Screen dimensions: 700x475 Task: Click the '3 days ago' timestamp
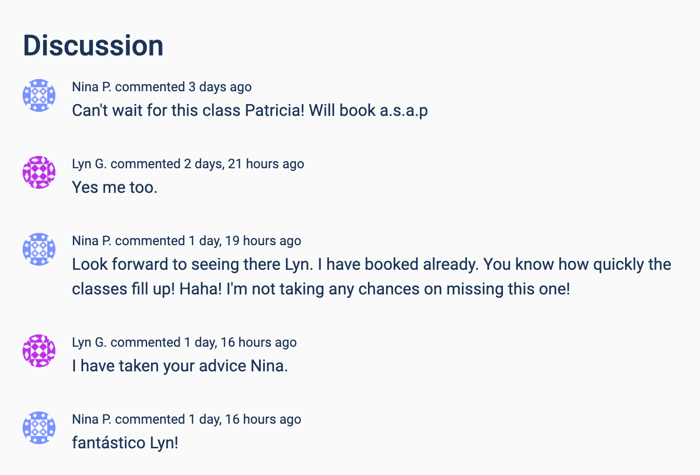coord(220,87)
